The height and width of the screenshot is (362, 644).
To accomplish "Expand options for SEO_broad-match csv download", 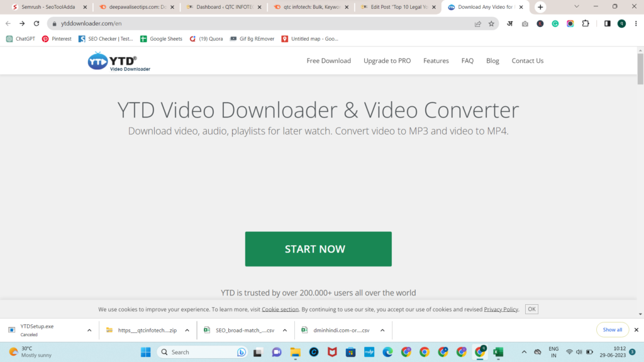I will tap(285, 330).
